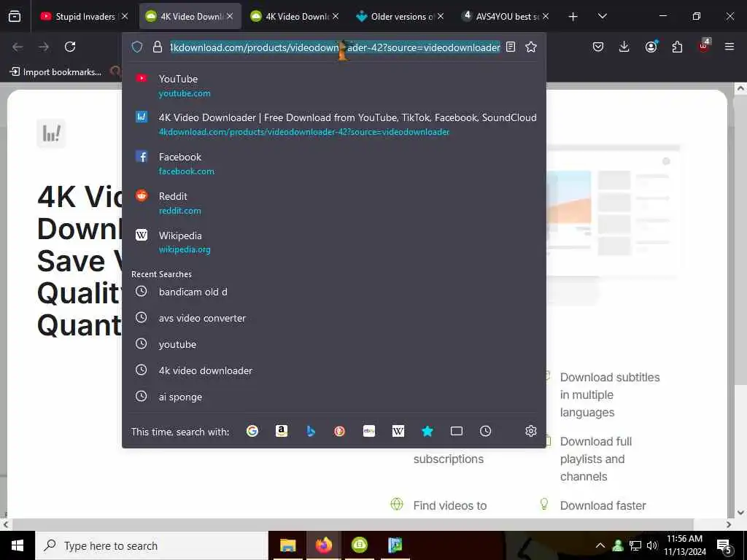Screen dimensions: 747x560
Task: Open search settings gear icon
Action: click(x=531, y=432)
